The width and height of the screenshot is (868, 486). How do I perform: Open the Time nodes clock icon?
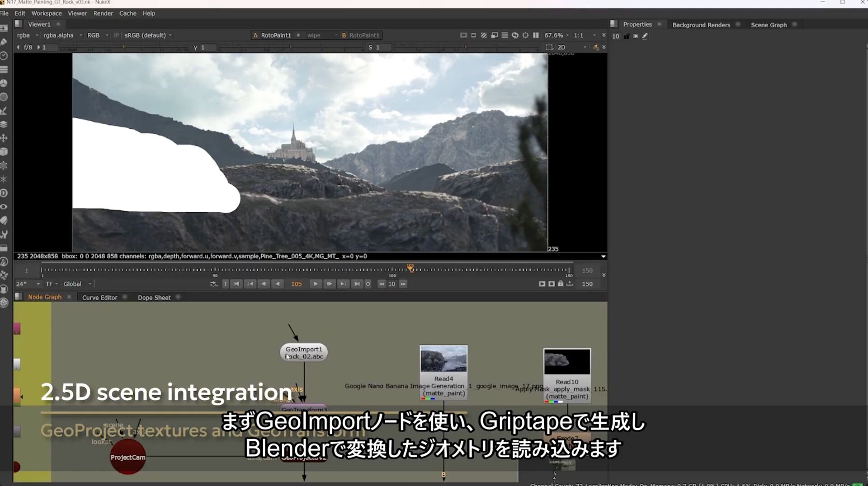[4, 56]
